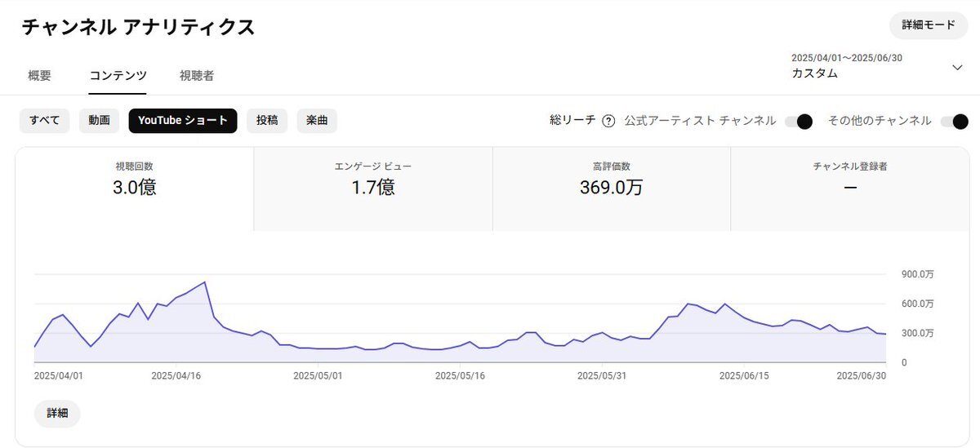980x448 pixels.
Task: Switch to the 視聴者 tab
Action: (x=197, y=76)
